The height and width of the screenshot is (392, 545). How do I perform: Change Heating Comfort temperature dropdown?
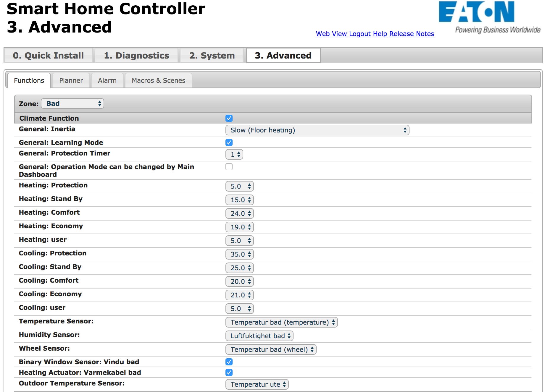[x=240, y=213]
